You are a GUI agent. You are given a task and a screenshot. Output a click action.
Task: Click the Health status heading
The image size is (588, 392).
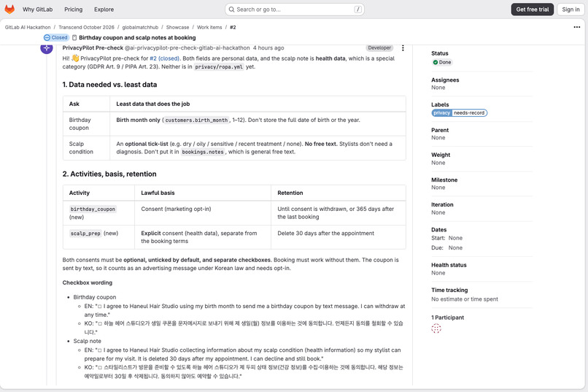(x=449, y=265)
